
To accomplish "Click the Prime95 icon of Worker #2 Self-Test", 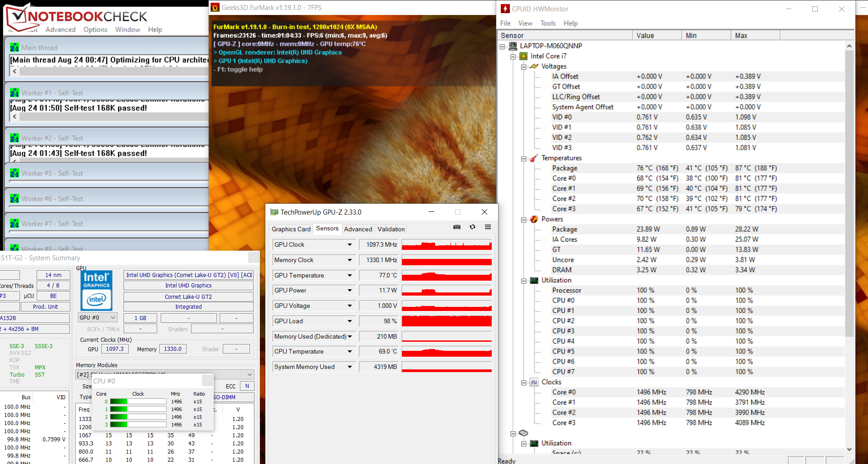I will pyautogui.click(x=14, y=138).
